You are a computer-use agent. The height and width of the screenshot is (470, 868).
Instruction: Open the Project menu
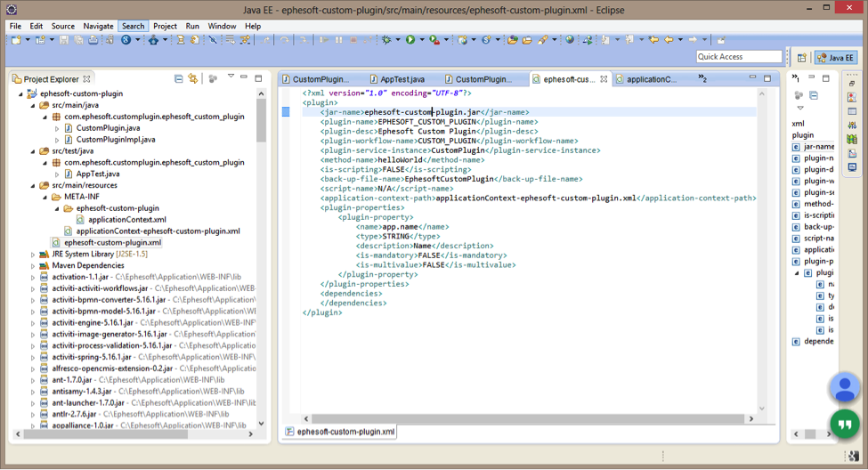point(165,26)
